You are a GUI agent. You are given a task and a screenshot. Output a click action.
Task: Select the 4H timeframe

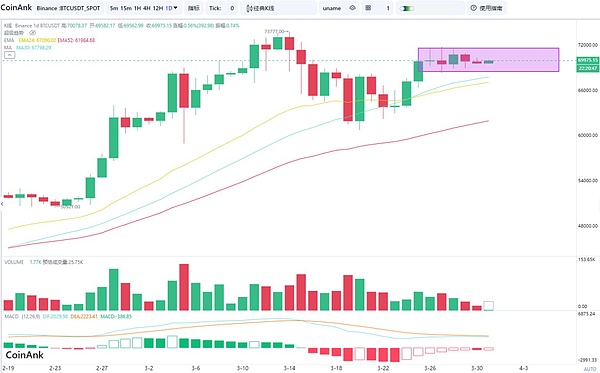click(x=147, y=8)
